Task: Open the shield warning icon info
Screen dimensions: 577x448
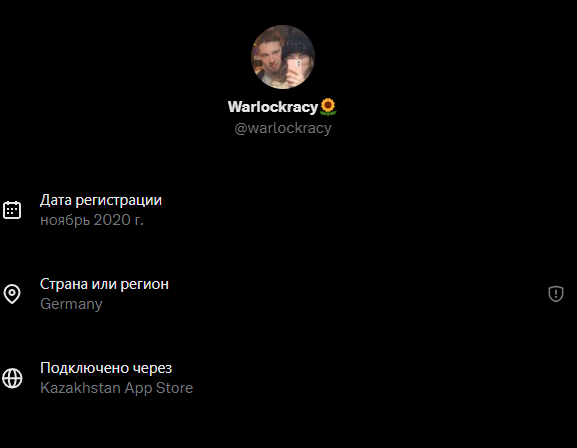Action: click(x=556, y=294)
